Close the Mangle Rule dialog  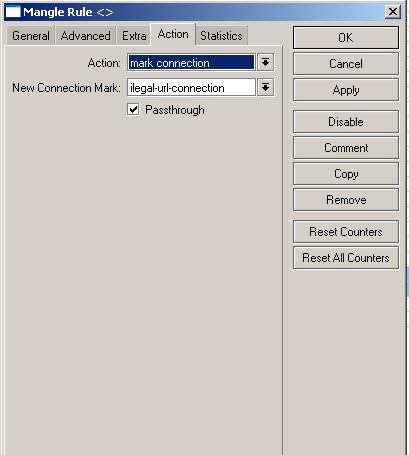point(393,12)
